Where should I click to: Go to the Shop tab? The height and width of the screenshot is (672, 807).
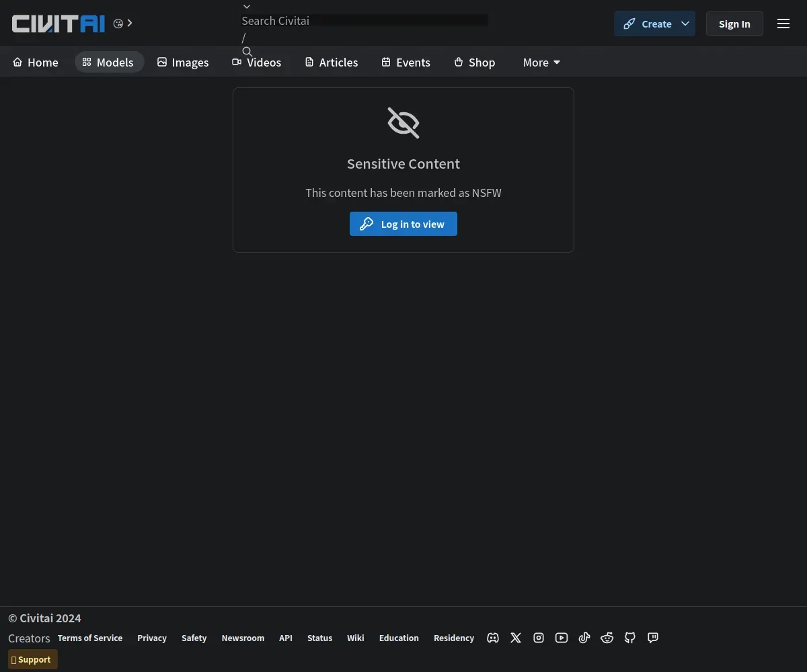point(475,62)
